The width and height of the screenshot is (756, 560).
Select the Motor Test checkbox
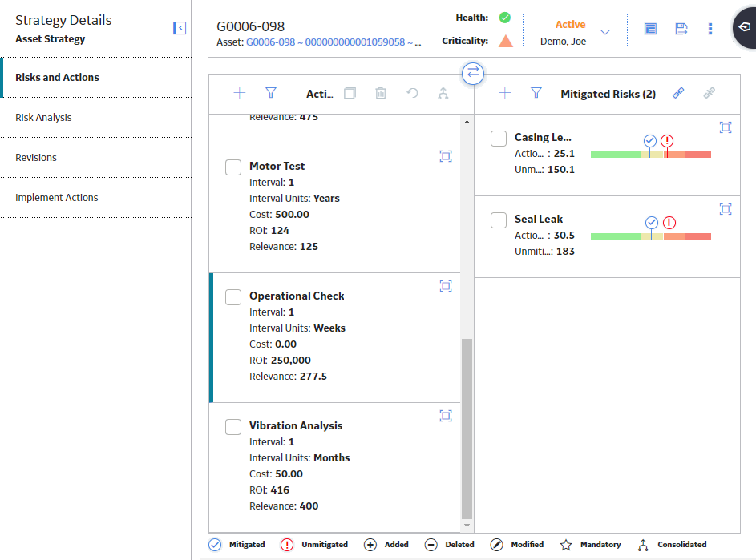point(233,167)
